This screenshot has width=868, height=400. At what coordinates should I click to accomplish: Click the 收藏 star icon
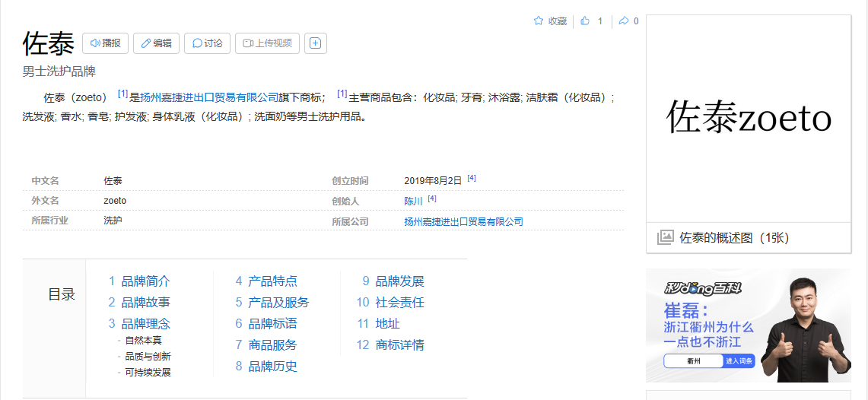(538, 21)
